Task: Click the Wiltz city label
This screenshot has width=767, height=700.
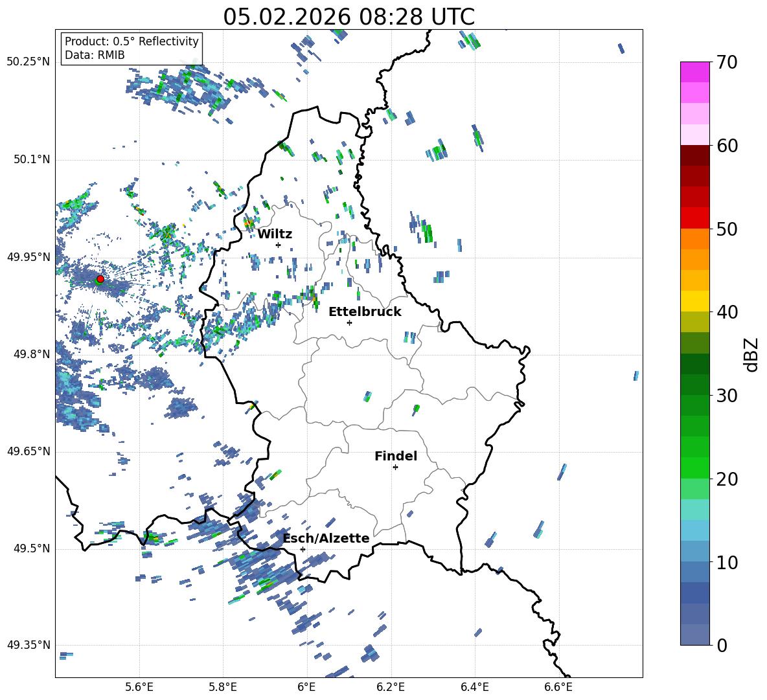Action: point(275,234)
